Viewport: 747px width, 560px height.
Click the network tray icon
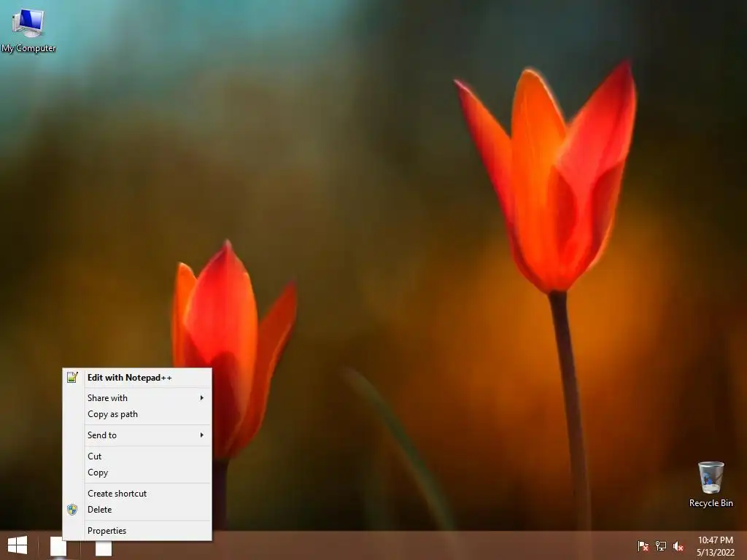click(661, 545)
